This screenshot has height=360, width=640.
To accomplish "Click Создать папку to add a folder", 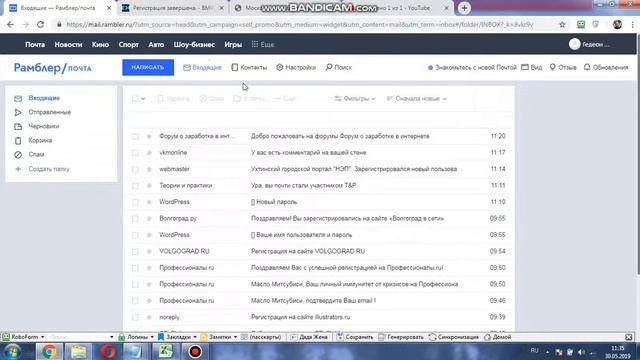I will 49,169.
